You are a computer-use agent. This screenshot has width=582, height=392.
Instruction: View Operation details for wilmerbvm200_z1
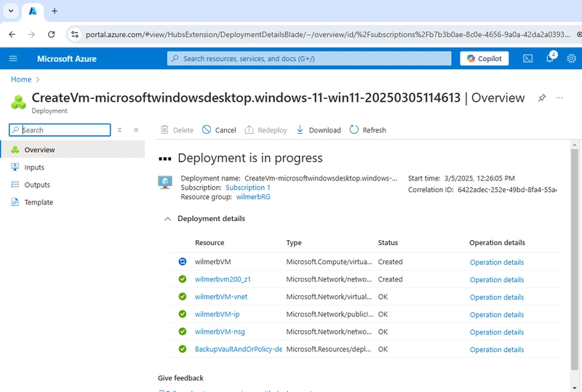pyautogui.click(x=497, y=279)
